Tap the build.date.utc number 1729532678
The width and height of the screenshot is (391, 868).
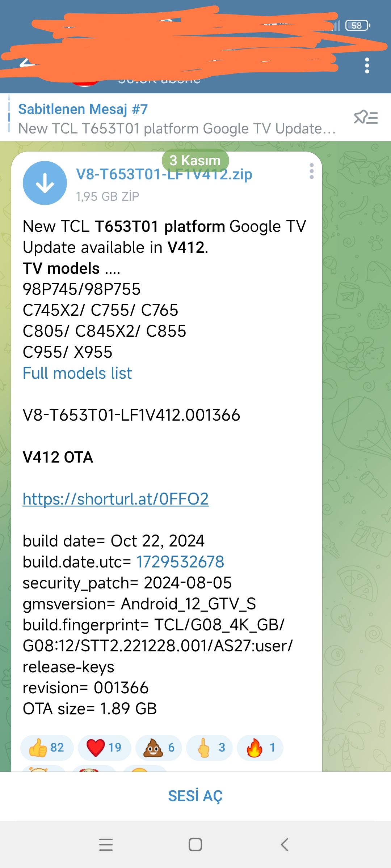(180, 562)
